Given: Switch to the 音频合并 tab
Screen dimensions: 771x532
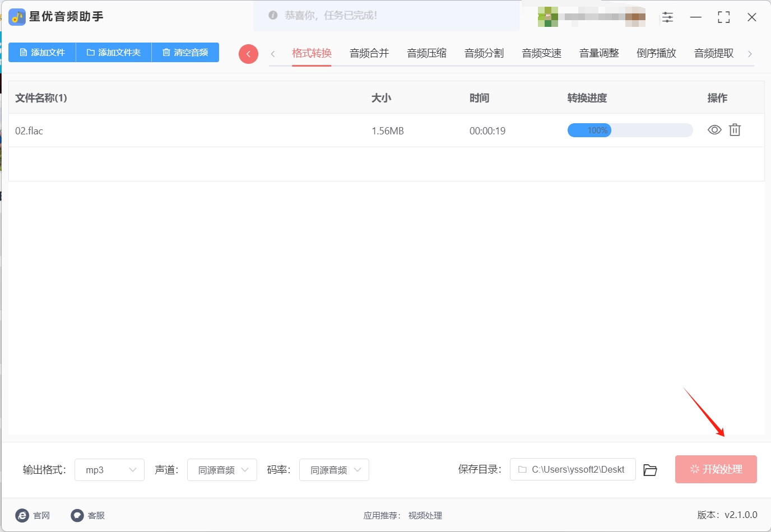Looking at the screenshot, I should [x=369, y=53].
